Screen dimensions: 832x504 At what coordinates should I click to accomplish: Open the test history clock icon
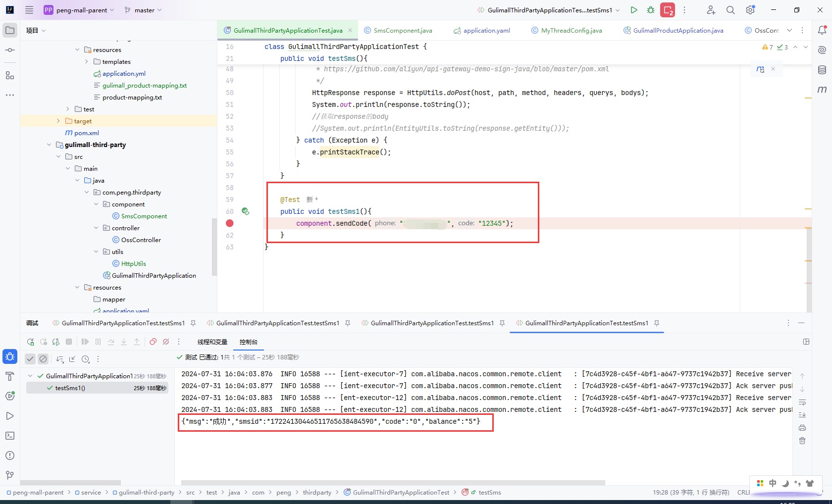point(85,359)
